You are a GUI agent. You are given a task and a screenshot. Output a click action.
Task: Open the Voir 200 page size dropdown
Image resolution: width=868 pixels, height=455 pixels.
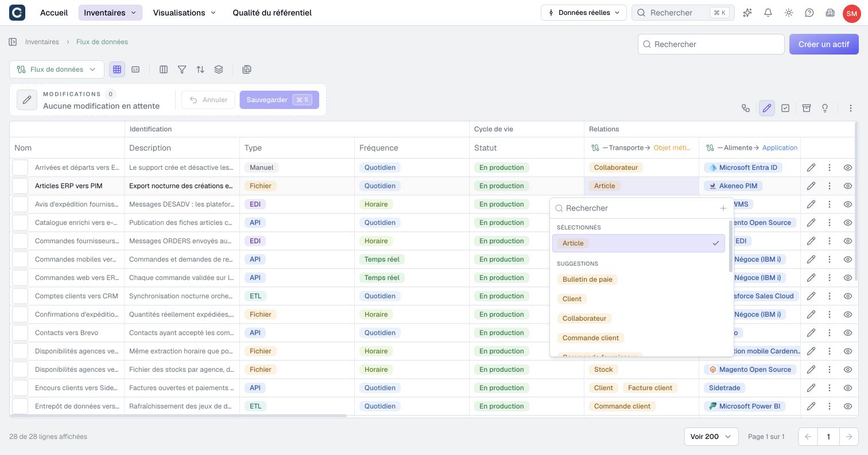pos(711,437)
